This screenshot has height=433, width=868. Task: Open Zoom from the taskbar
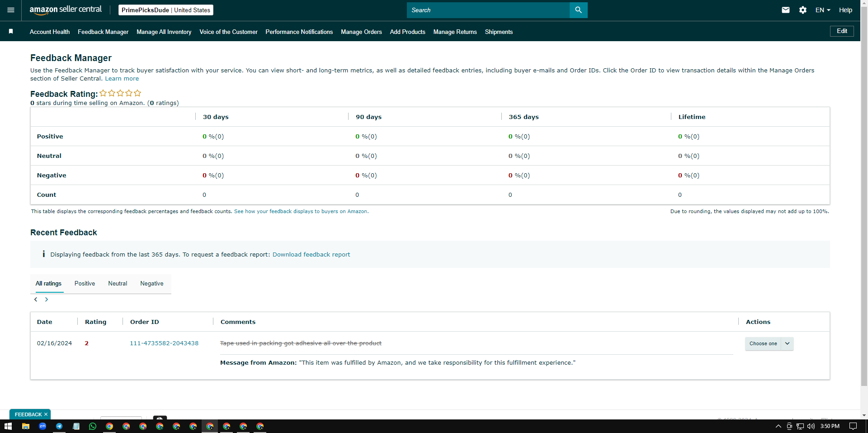pos(42,426)
